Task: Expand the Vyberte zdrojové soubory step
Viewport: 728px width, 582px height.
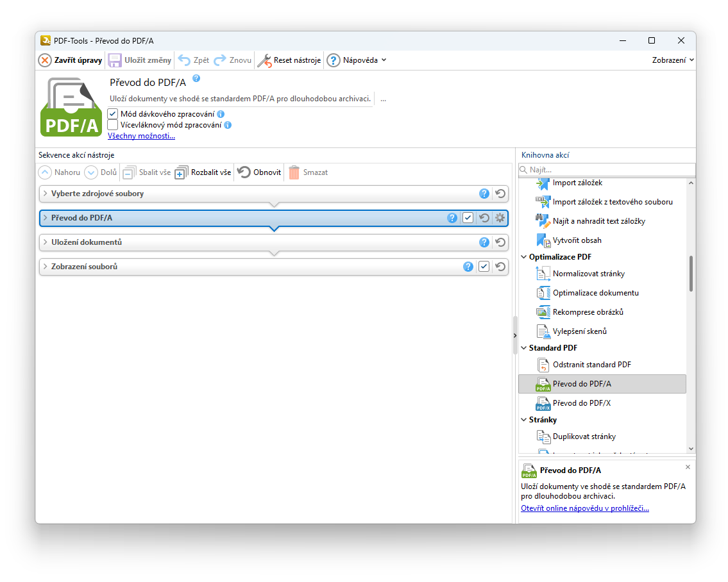Action: tap(45, 194)
